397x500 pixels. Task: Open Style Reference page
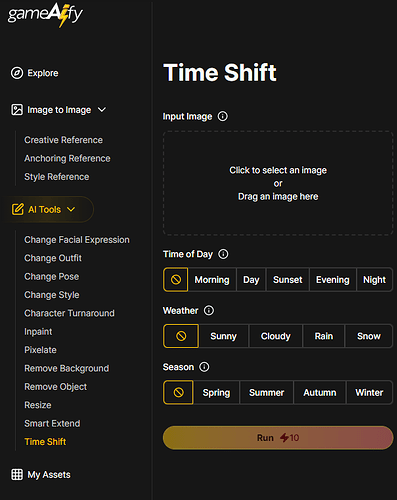57,177
